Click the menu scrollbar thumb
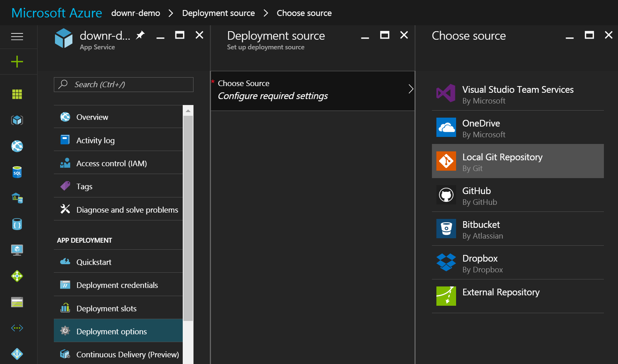 188,218
